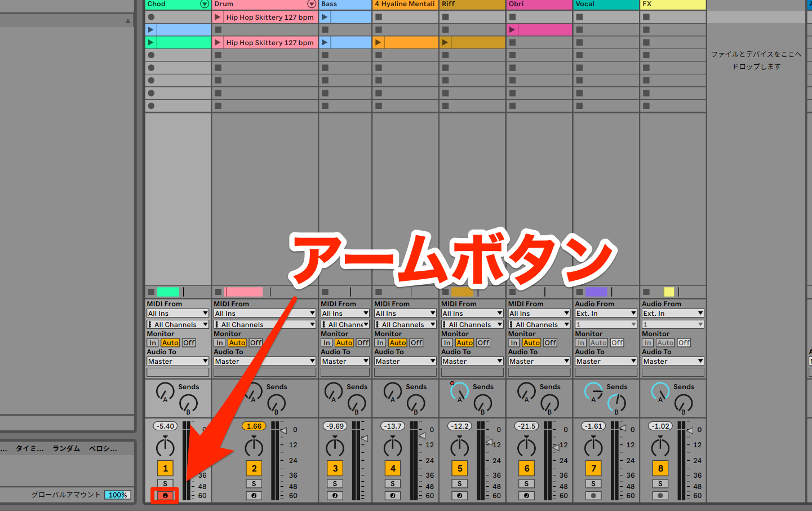Screen dimensions: 812x511
Task: Solo the Bass track
Action: point(335,484)
